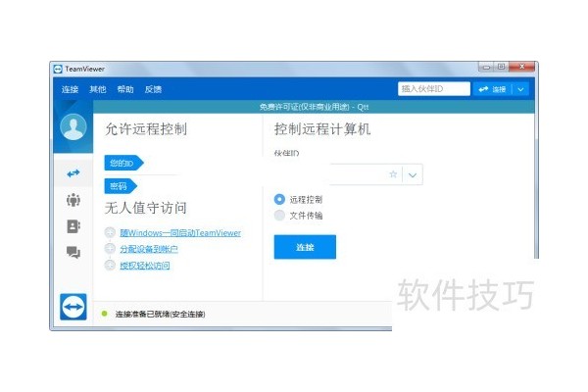The image size is (588, 392).
Task: Open the Chat sidebar icon
Action: coord(73,252)
